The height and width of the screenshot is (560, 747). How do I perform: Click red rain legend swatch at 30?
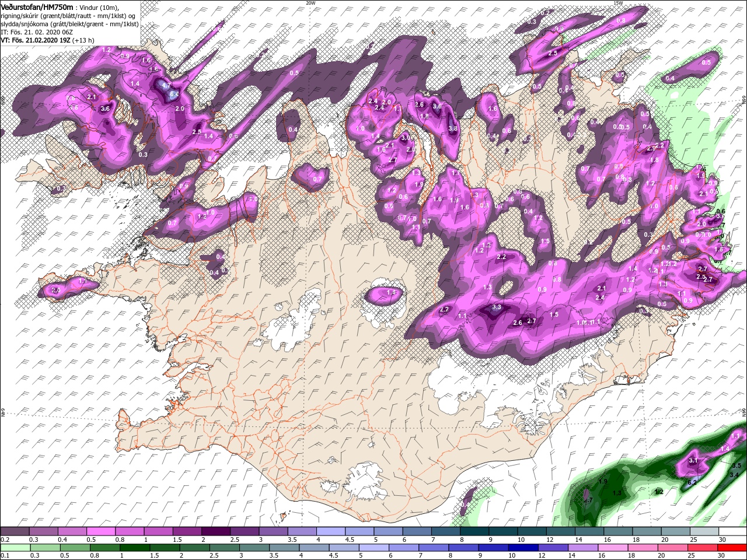(732, 548)
